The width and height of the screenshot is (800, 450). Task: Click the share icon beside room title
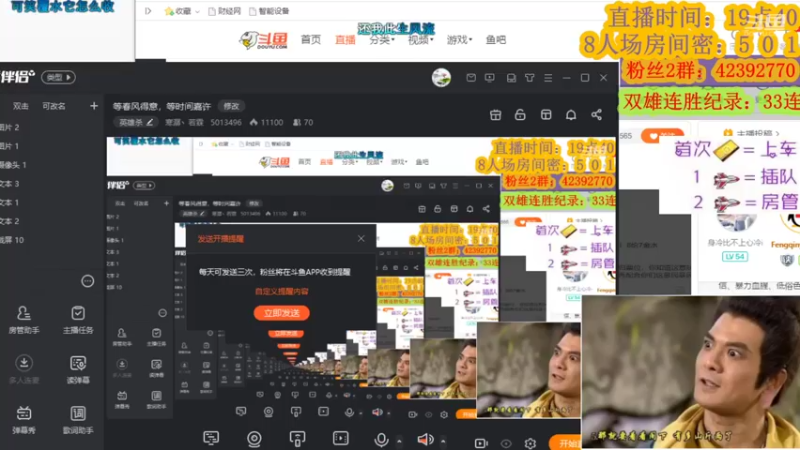point(596,115)
